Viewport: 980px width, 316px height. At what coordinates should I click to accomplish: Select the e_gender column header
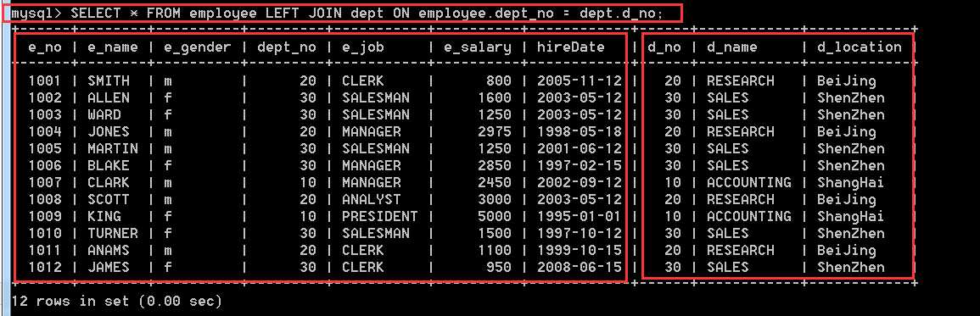[198, 47]
